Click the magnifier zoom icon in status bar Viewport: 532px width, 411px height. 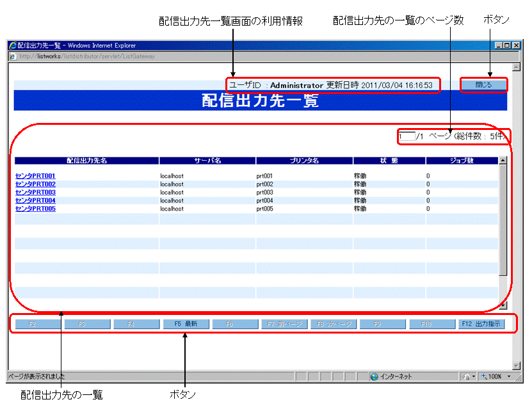click(484, 376)
